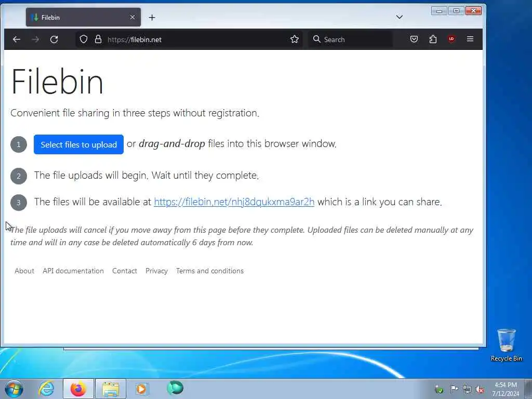List all tabs dropdown chevron

[x=400, y=17]
